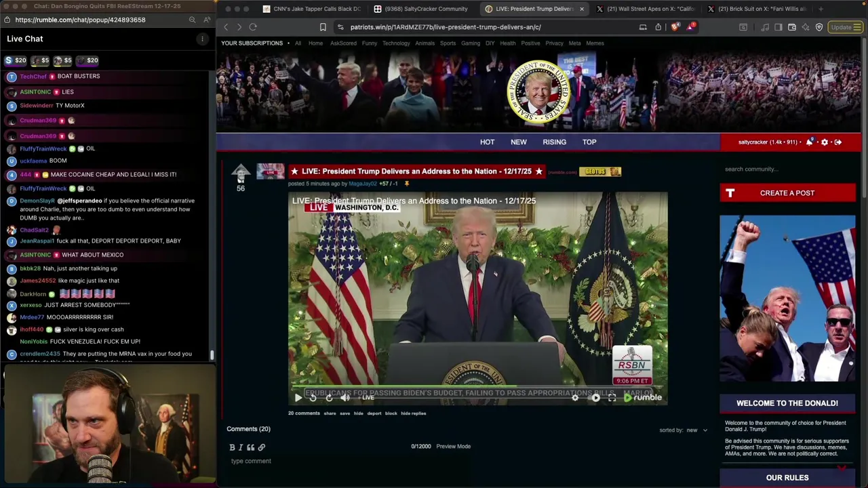
Task: Close the LIVE: President Trump tab
Action: coord(581,9)
